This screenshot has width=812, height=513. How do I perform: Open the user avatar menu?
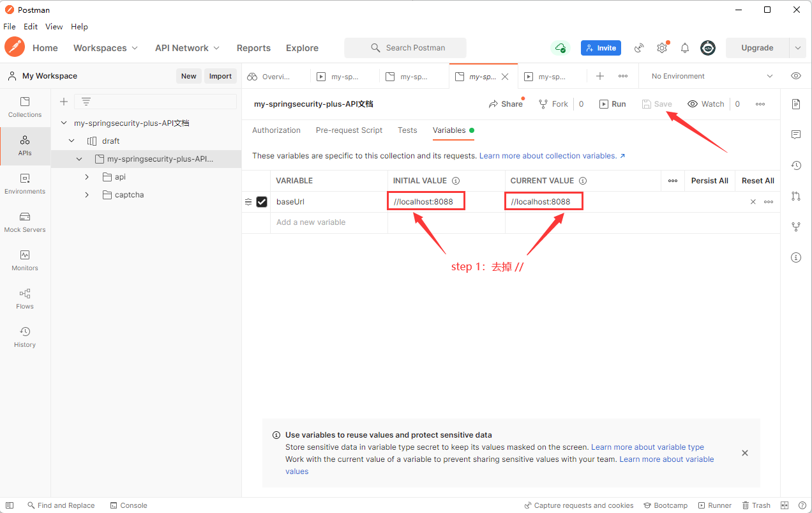click(708, 48)
